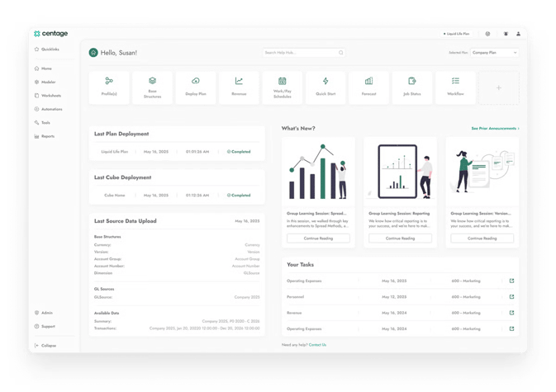The height and width of the screenshot is (392, 556).
Task: Open the Profile(s) quick tile
Action: tap(109, 86)
